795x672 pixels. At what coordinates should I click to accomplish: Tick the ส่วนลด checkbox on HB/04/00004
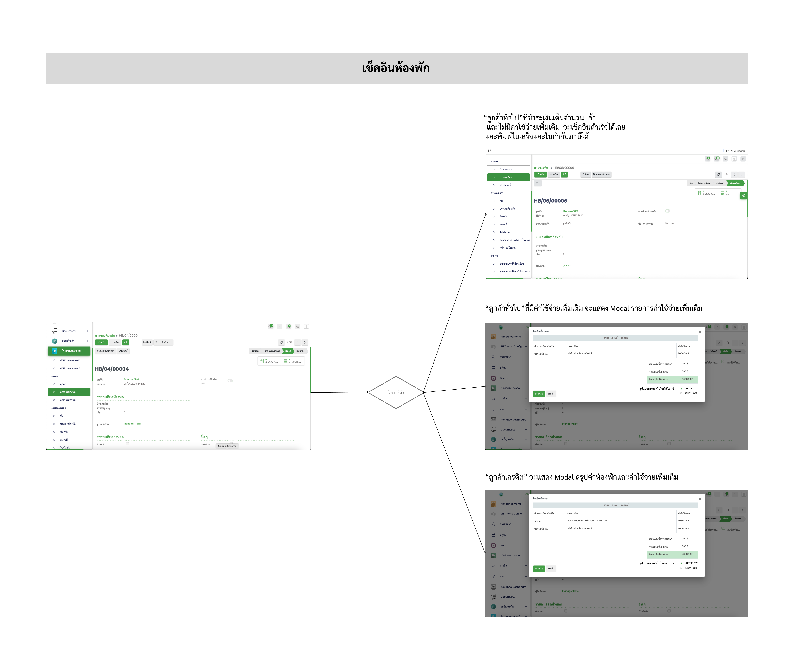127,444
